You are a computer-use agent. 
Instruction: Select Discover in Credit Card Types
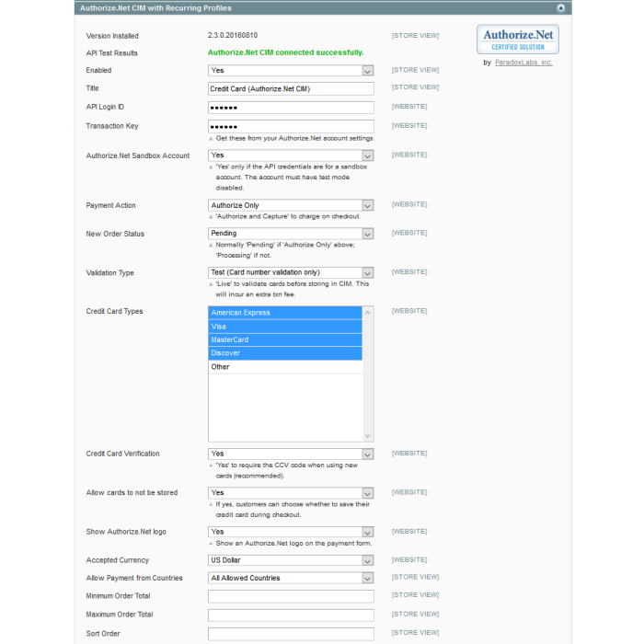(x=285, y=353)
